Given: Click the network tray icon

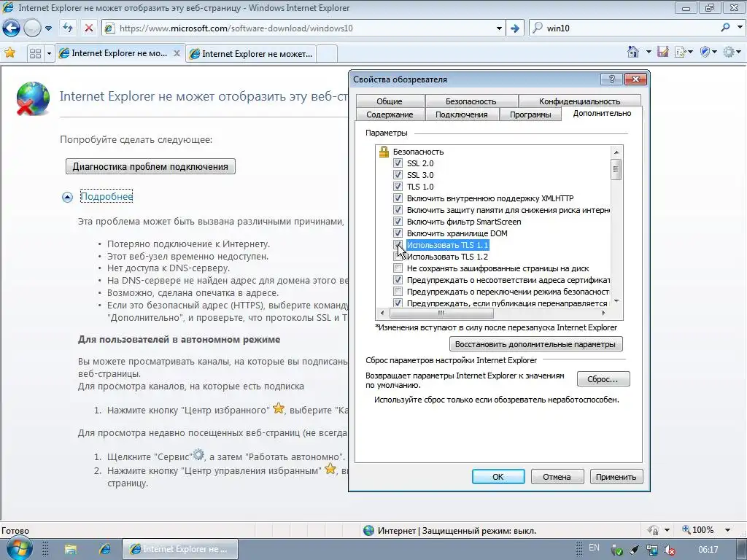Looking at the screenshot, I should (x=651, y=550).
